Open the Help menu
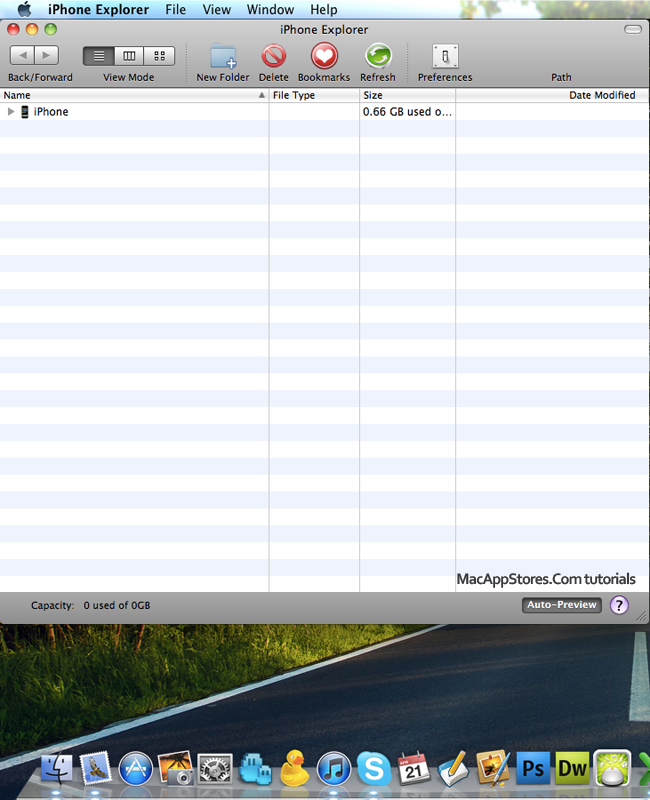This screenshot has height=800, width=650. [323, 9]
